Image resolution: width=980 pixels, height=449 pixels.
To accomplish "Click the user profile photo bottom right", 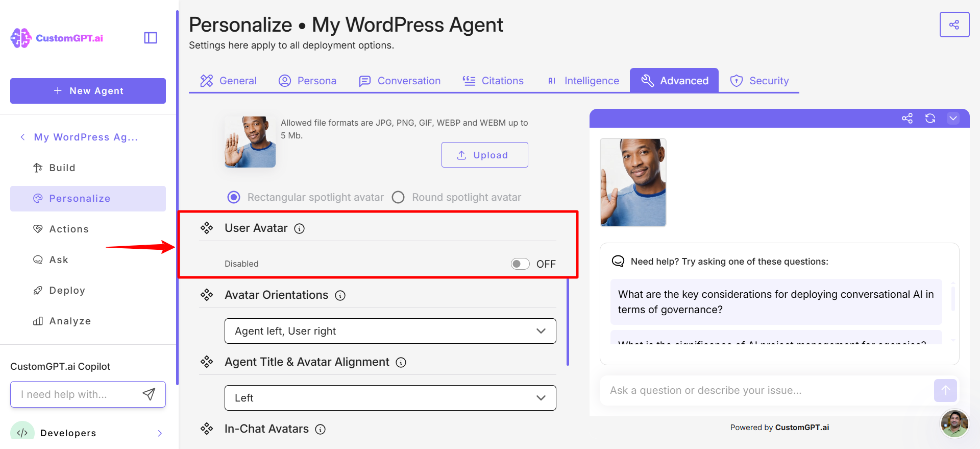I will pyautogui.click(x=954, y=423).
